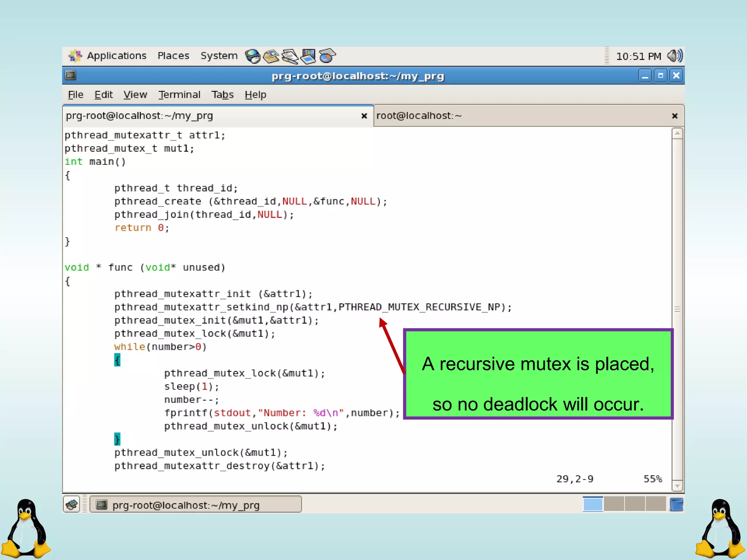The height and width of the screenshot is (560, 747).
Task: Click the 10:51 PM clock
Action: click(638, 57)
